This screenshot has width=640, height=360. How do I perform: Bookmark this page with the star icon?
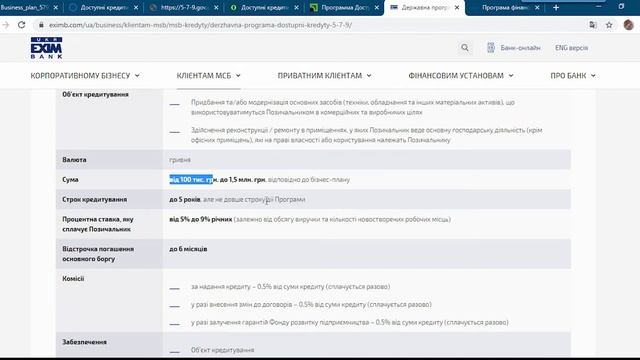coord(609,25)
